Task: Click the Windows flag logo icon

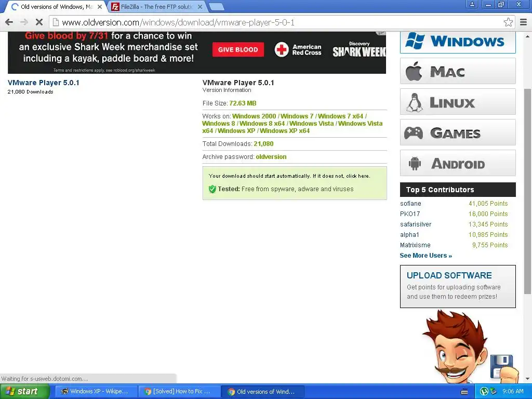Action: pyautogui.click(x=415, y=41)
